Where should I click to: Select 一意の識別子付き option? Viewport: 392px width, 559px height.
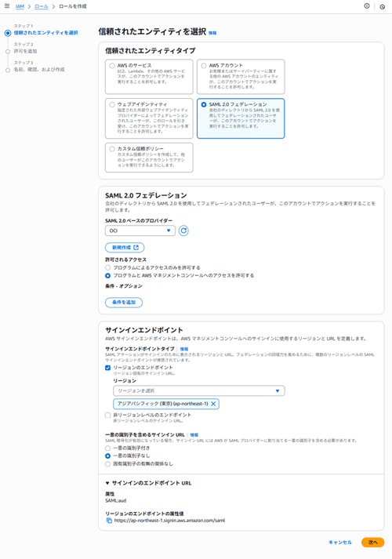[x=107, y=448]
